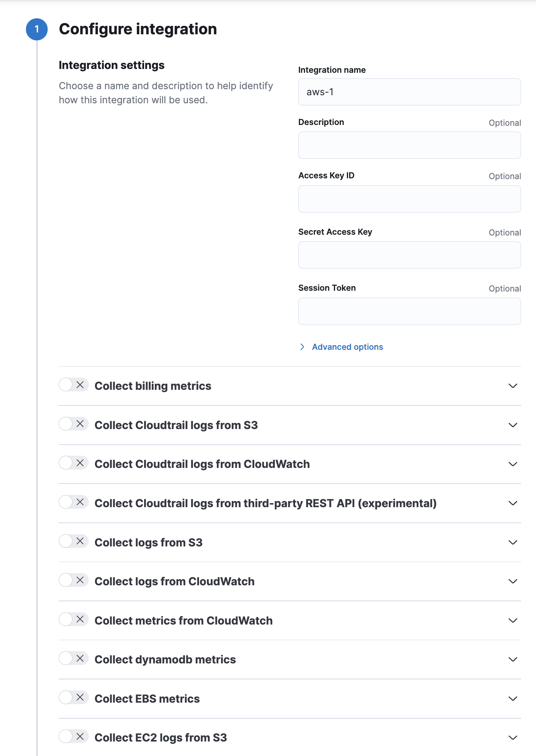
Task: Expand Collect EC2 logs from S3 chevron
Action: click(x=513, y=738)
